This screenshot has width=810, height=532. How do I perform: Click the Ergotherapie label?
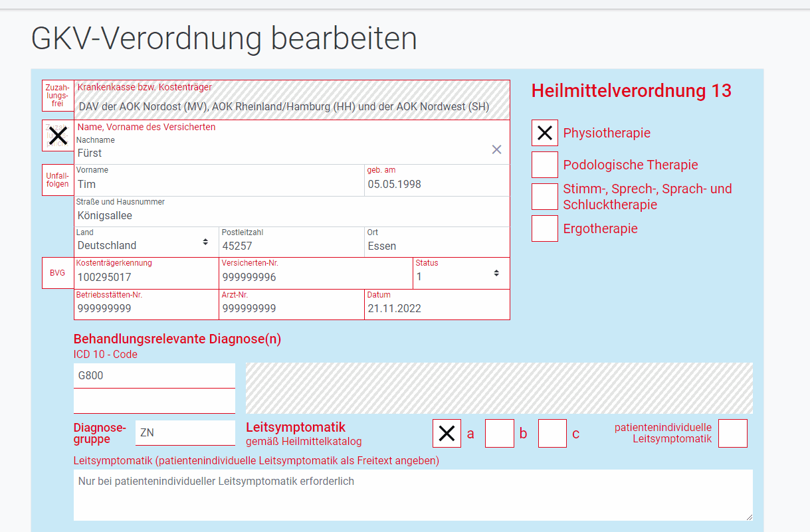click(601, 228)
